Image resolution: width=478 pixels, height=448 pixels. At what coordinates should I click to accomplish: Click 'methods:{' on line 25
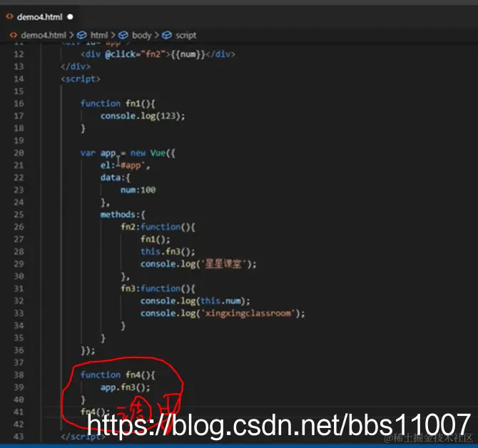click(x=123, y=215)
